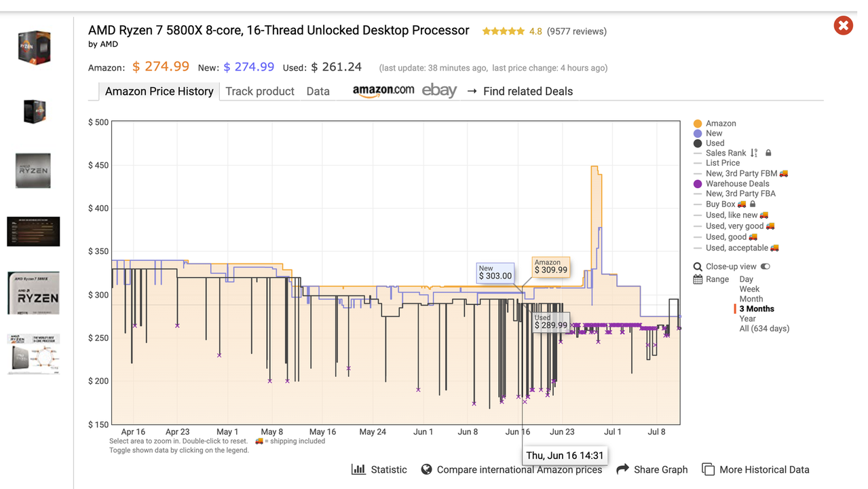Select the silver Ryzen chip thumbnail
868x489 pixels.
tap(33, 170)
